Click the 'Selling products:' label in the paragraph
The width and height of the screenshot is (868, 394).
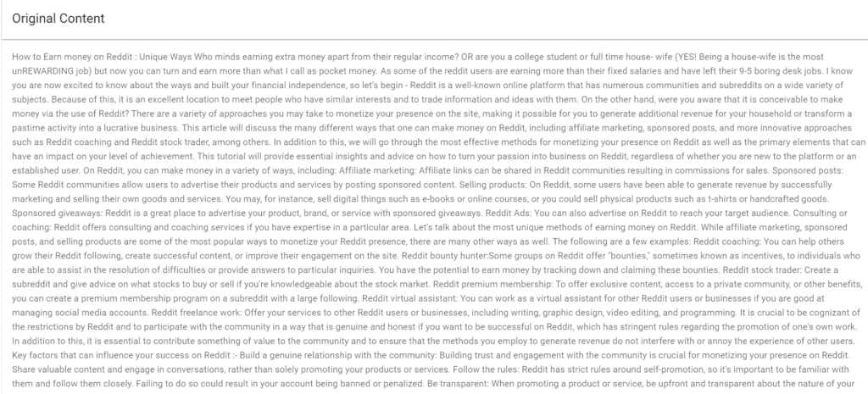pos(492,184)
